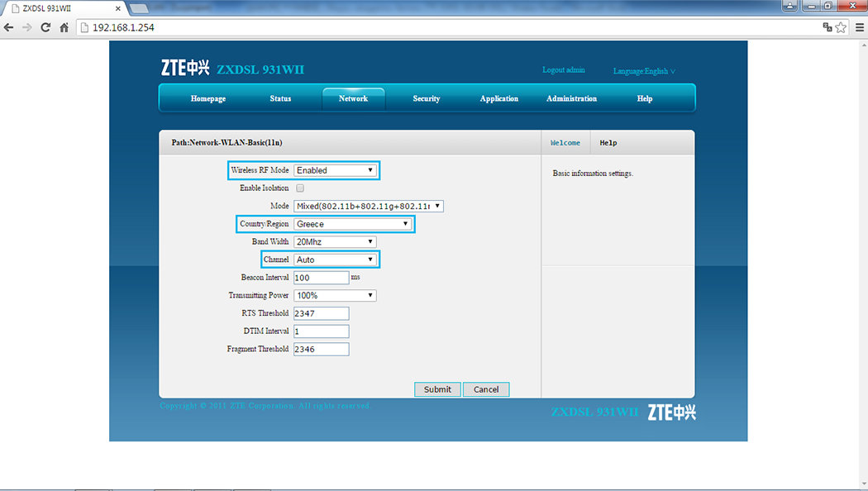Click the RTS Threshold field
This screenshot has width=868, height=491.
tap(321, 313)
